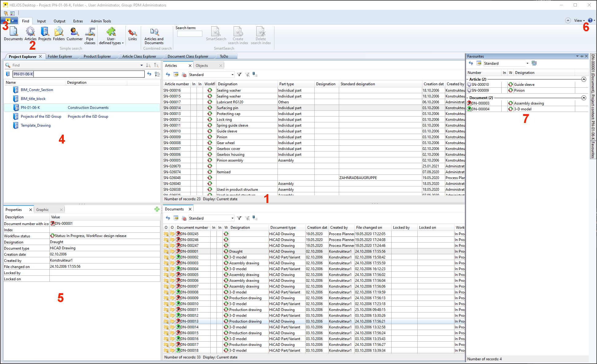Viewport: 597px width, 364px height.
Task: Close the Project Explorer tab
Action: tap(40, 56)
